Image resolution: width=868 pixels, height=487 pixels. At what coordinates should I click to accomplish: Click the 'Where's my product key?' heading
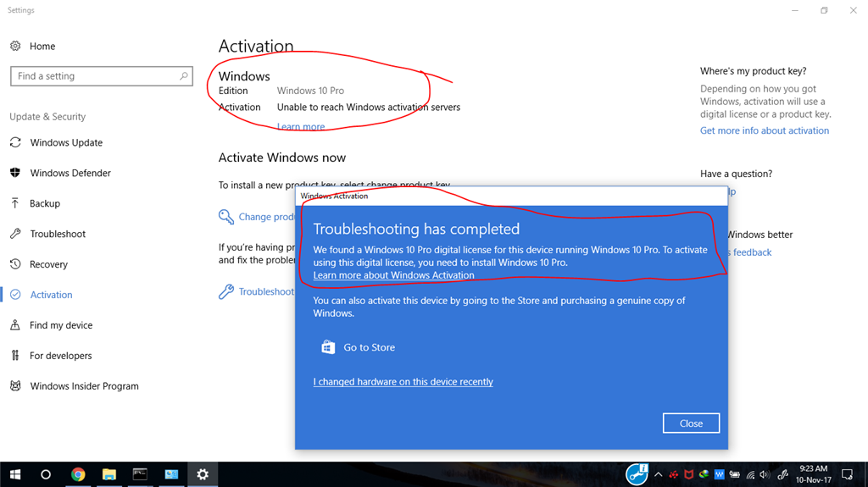point(753,71)
